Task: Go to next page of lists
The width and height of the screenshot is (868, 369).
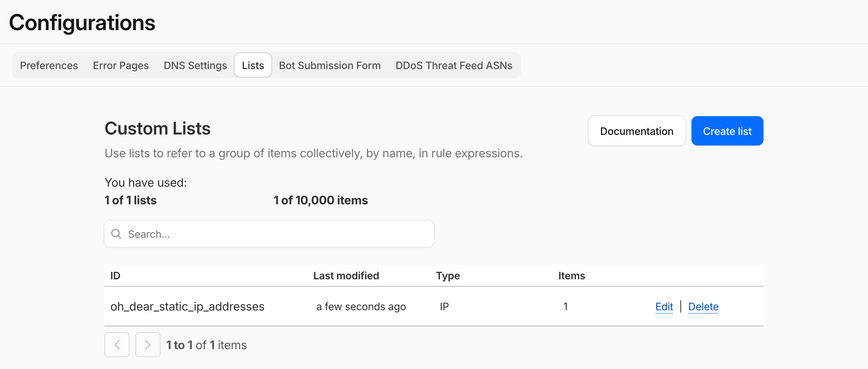Action: [x=147, y=345]
